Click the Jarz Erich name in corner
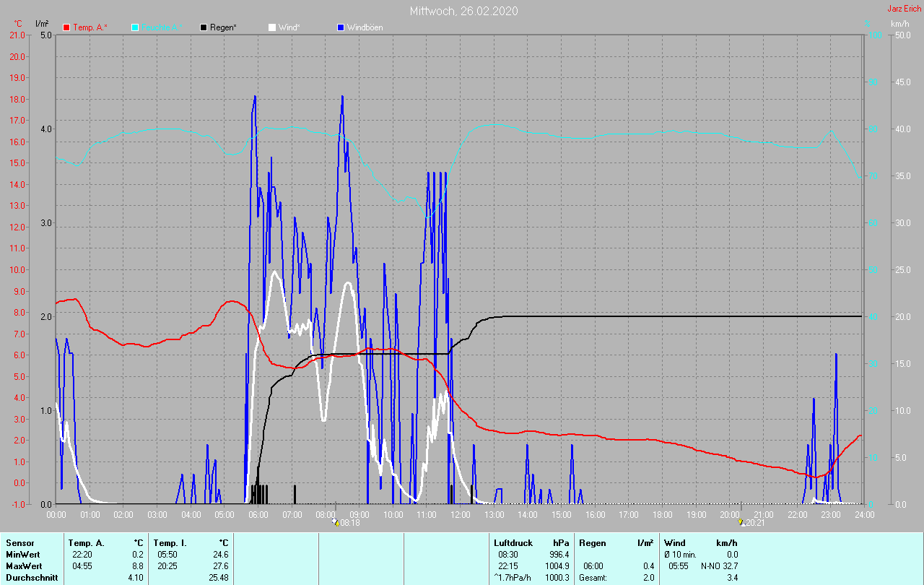Viewport: 924px width, 585px height. tap(904, 9)
